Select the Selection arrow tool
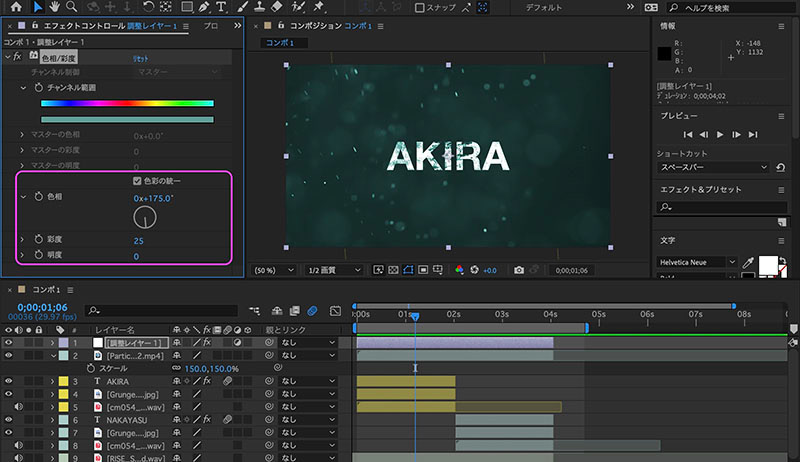The image size is (800, 462). 37,7
